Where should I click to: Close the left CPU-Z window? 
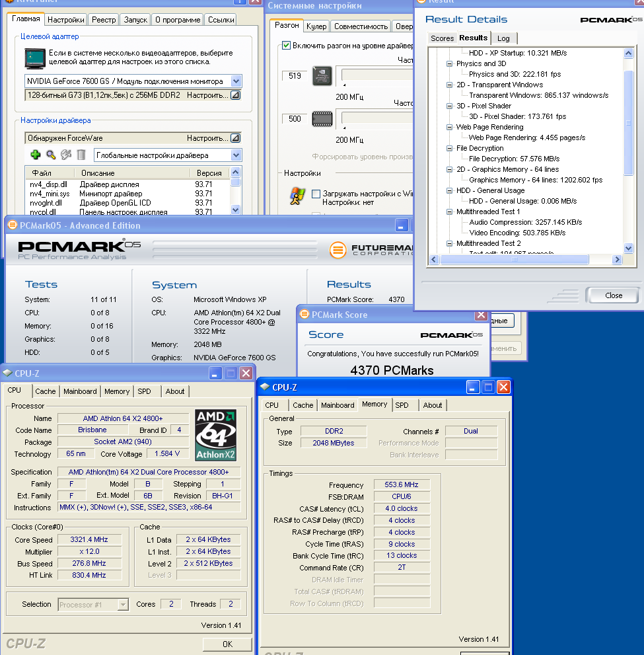[x=246, y=373]
